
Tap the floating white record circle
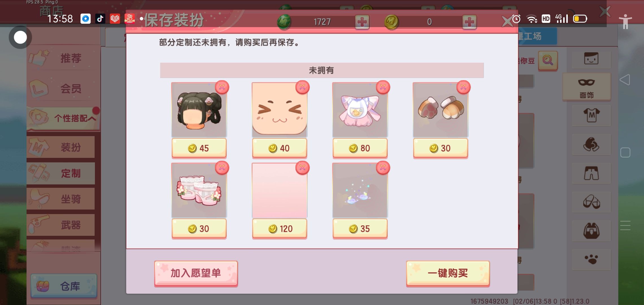(20, 37)
